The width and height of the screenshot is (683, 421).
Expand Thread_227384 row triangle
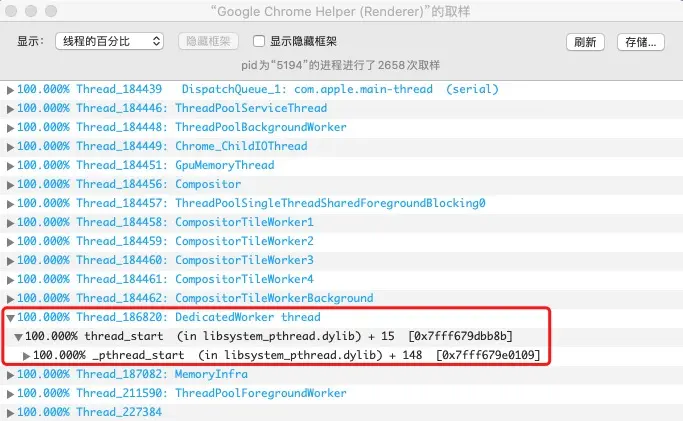10,413
